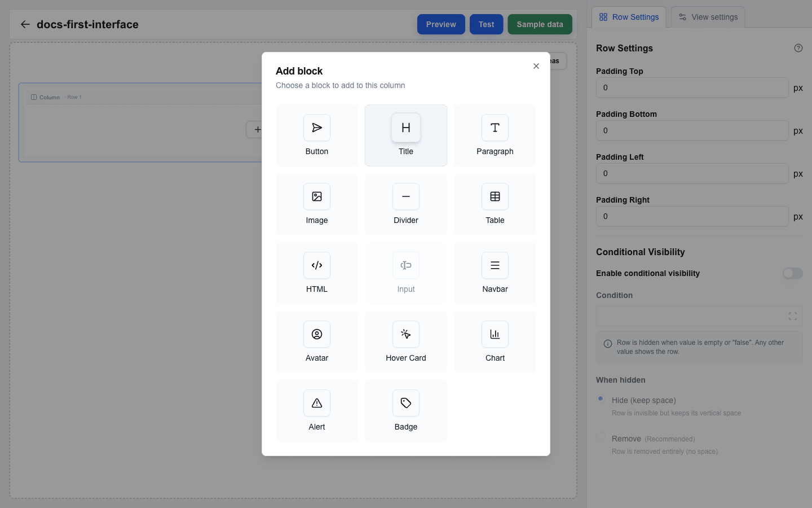Expand the Condition field editor
Screen dimensions: 812x508
coord(793,316)
